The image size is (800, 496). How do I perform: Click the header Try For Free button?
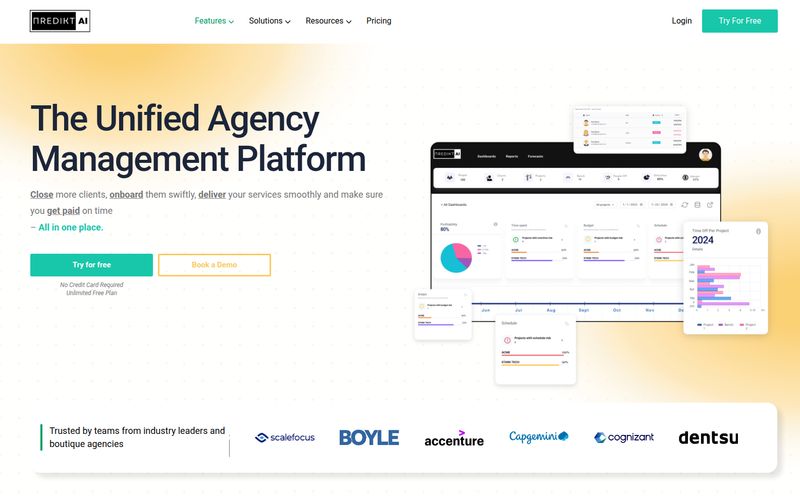click(739, 21)
